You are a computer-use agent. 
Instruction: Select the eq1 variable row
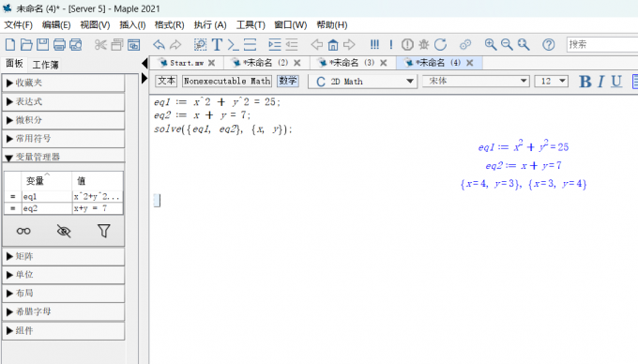pos(64,196)
